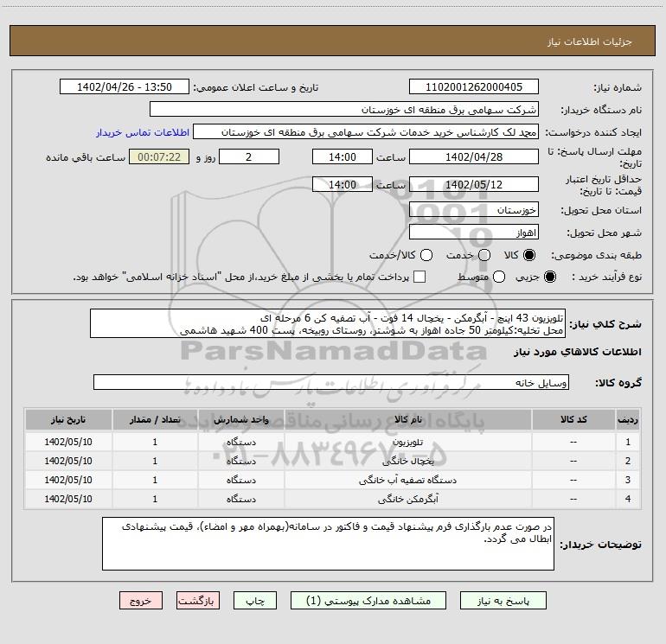Viewport: 666px width, 644px height.
Task: Toggle the treasury payment checkbox
Action: pyautogui.click(x=419, y=277)
